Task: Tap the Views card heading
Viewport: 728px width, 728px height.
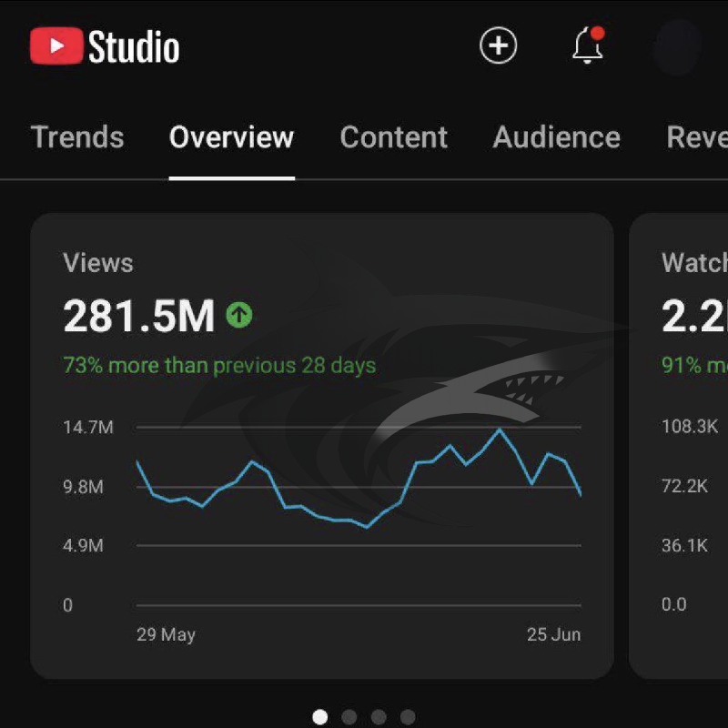Action: coord(98,263)
